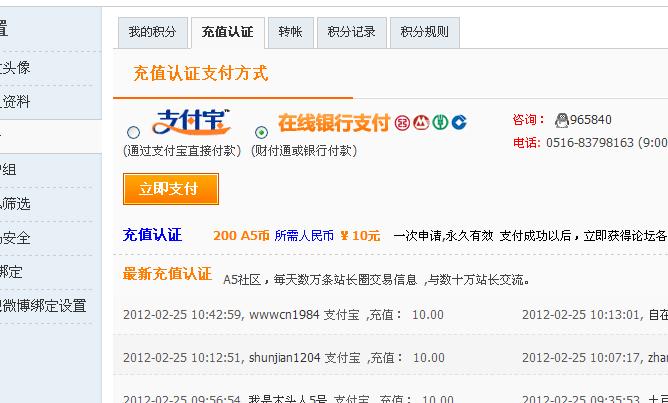
Task: Click the QQ number 965840
Action: [x=590, y=120]
